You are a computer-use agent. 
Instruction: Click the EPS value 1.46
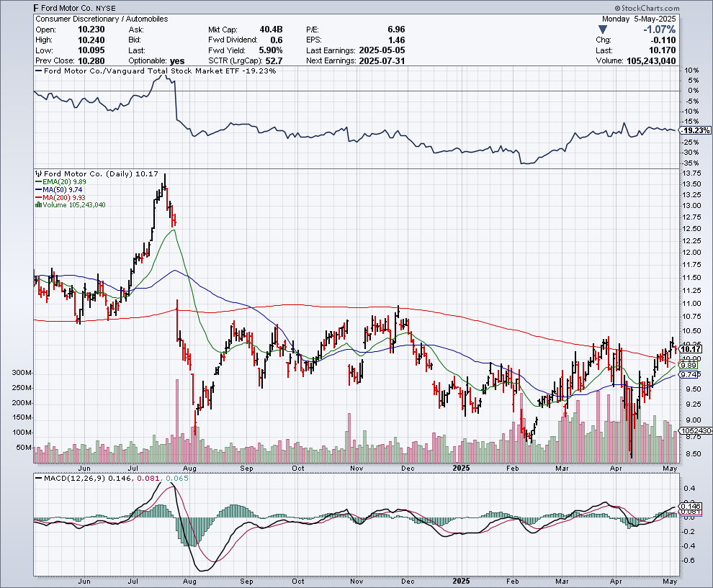point(396,40)
